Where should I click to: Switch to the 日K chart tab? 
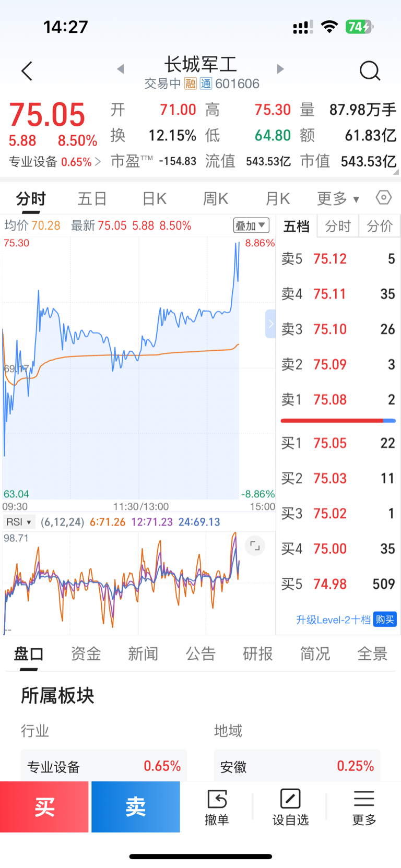[x=154, y=198]
